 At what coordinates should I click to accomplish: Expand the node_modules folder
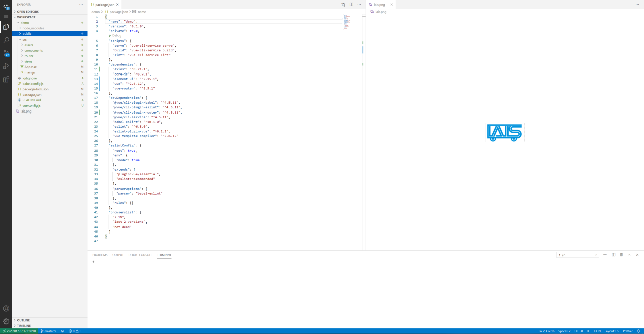tap(33, 28)
